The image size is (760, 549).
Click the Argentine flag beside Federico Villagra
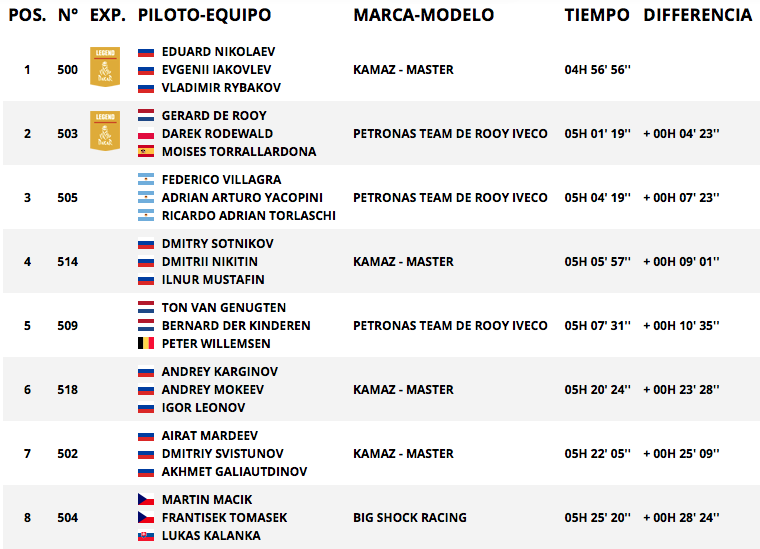coord(146,180)
